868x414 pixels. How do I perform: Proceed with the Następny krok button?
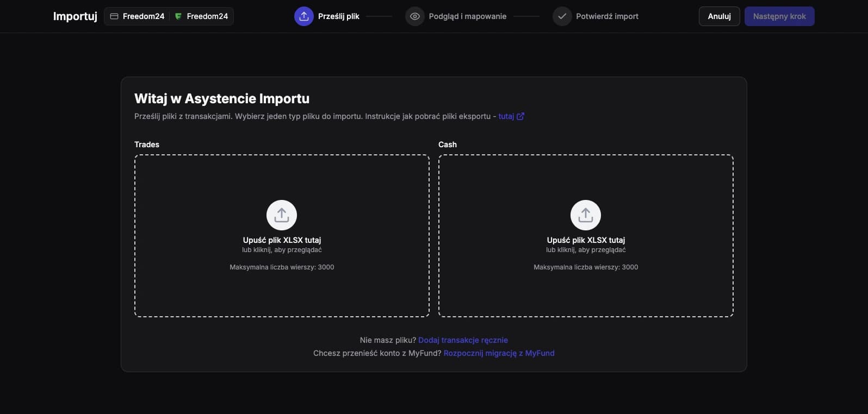[779, 16]
